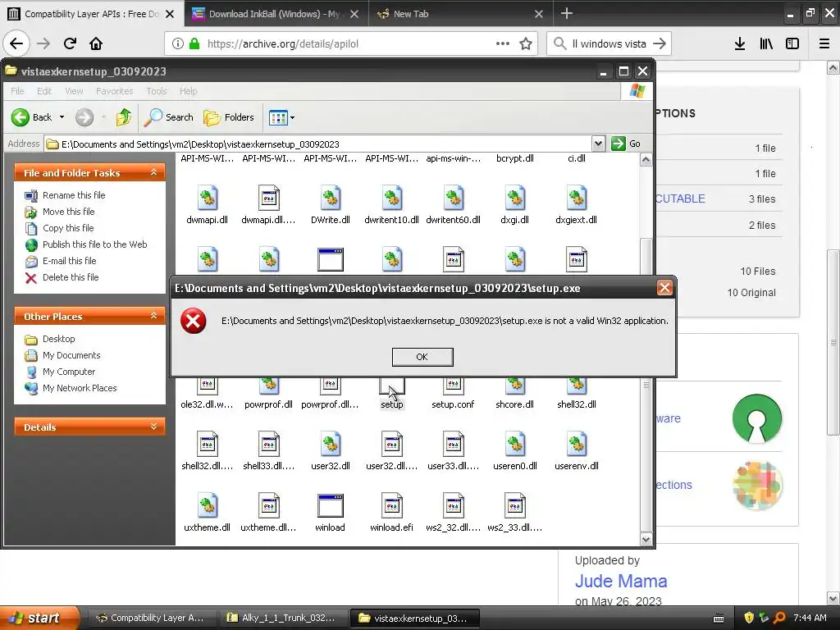This screenshot has height=630, width=840.
Task: Select the dxgiext.dll file icon
Action: [577, 199]
